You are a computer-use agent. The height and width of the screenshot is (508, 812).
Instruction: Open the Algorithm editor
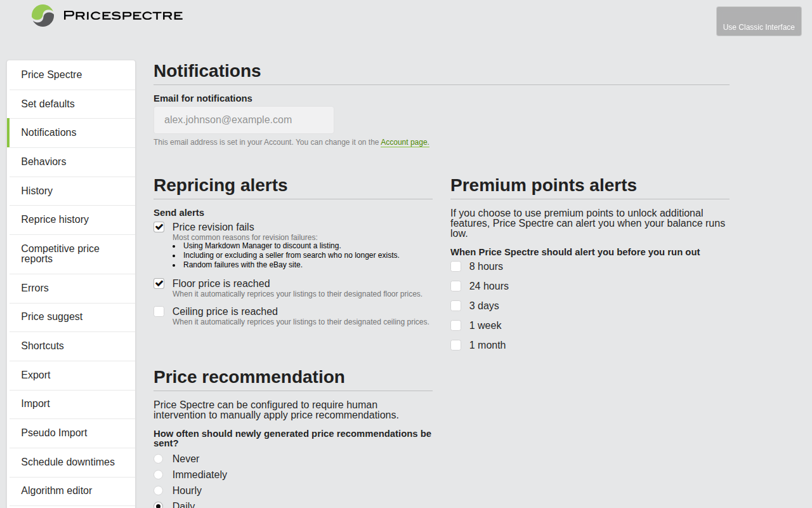pos(56,491)
